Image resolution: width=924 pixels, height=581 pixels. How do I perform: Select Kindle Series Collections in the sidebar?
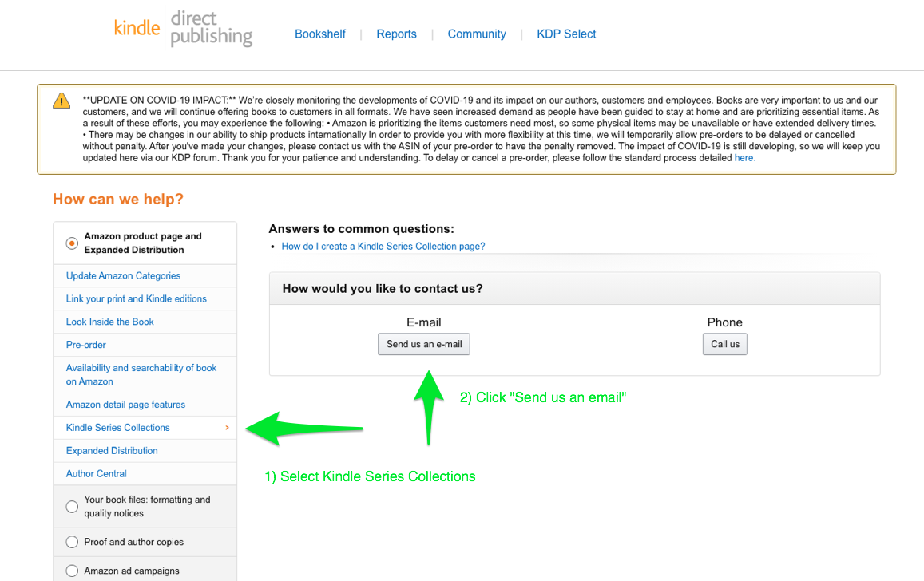(x=117, y=427)
